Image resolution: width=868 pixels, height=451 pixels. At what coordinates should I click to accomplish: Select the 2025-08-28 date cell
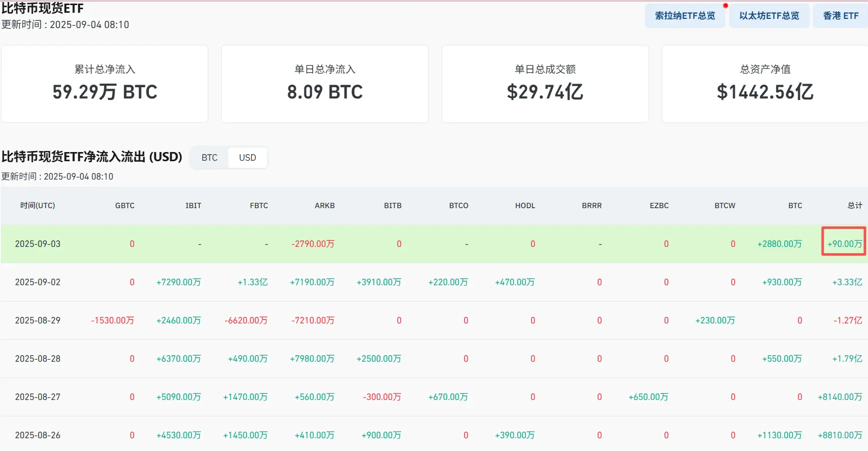(x=38, y=359)
